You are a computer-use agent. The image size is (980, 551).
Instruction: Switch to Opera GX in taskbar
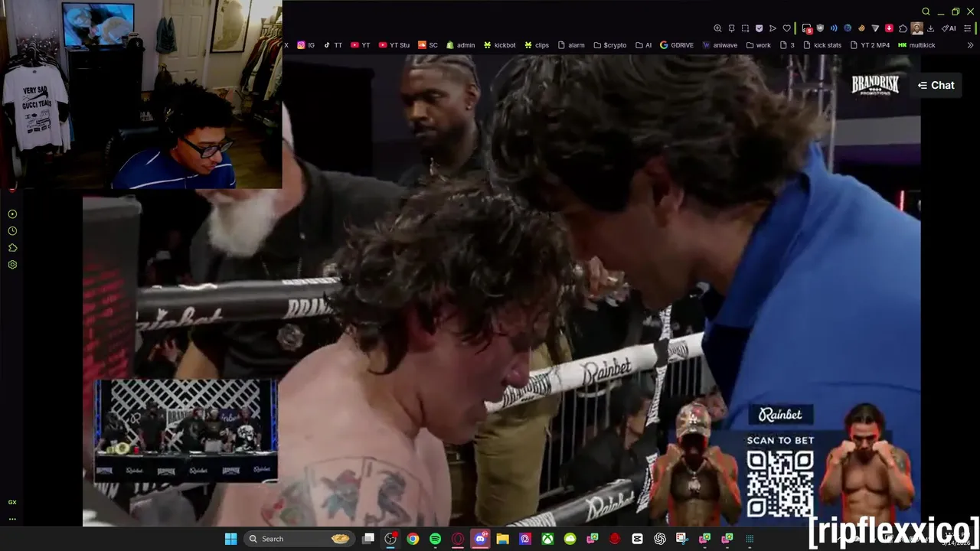point(458,539)
